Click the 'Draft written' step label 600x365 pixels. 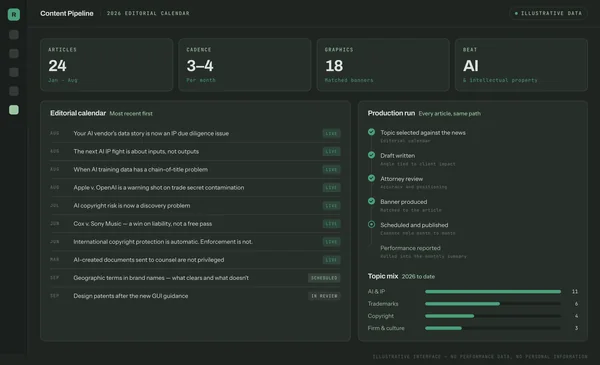coord(398,156)
